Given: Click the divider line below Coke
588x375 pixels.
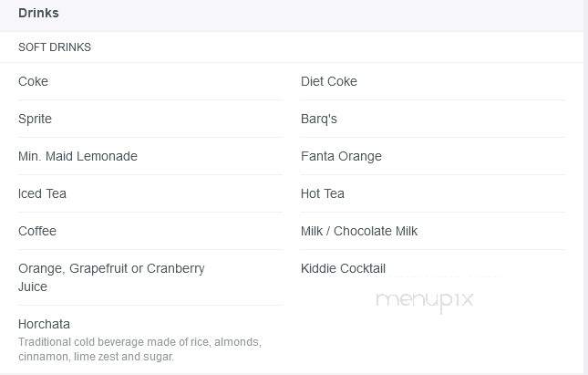Looking at the screenshot, I should [x=150, y=100].
